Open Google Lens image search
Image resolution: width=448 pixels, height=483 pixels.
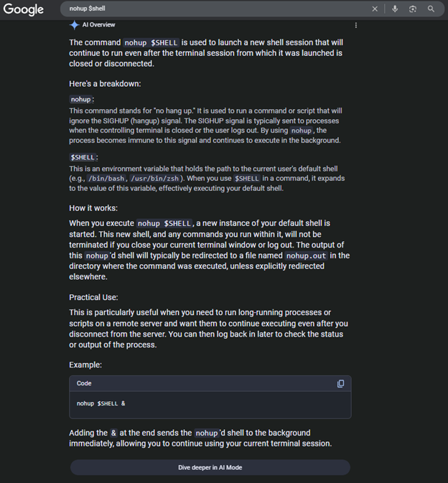[x=413, y=9]
